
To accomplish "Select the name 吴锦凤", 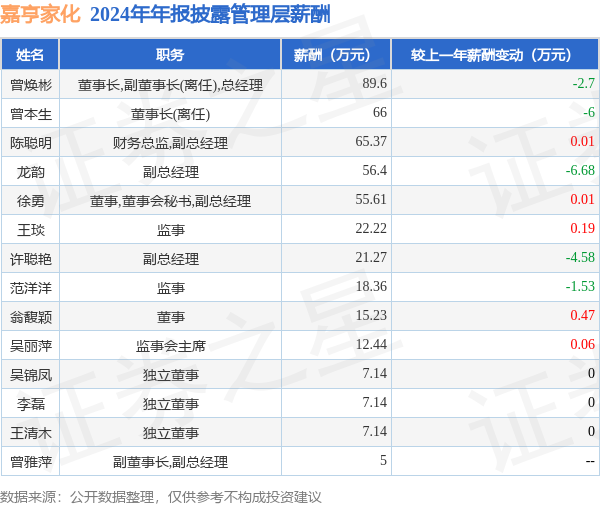I will (31, 375).
